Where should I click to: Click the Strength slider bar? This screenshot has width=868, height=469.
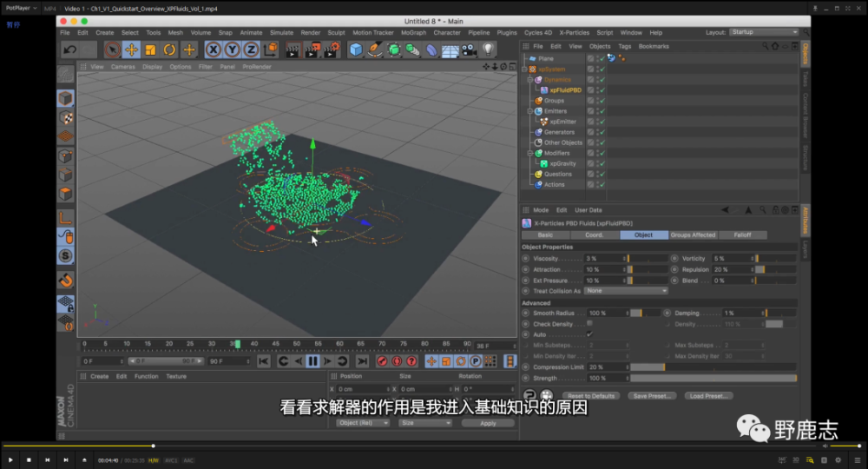(x=713, y=378)
